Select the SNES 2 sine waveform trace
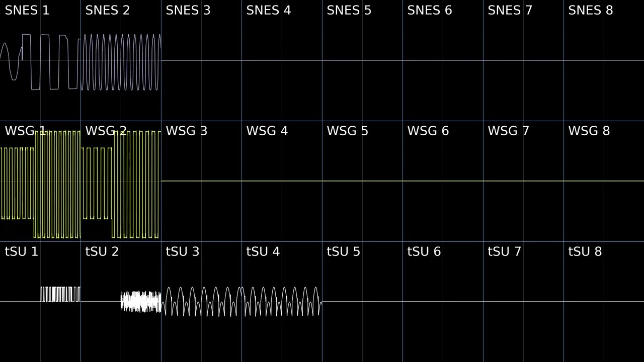Image resolution: width=644 pixels, height=362 pixels. [x=121, y=62]
